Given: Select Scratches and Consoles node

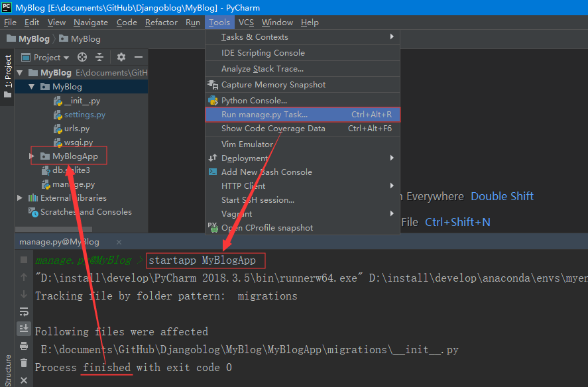Looking at the screenshot, I should click(81, 212).
